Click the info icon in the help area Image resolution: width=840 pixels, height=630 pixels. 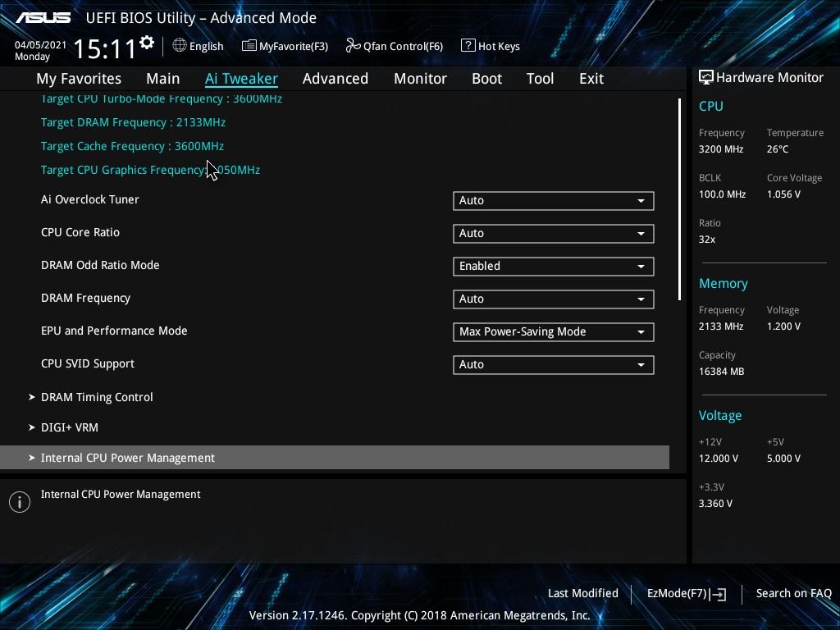coord(20,502)
